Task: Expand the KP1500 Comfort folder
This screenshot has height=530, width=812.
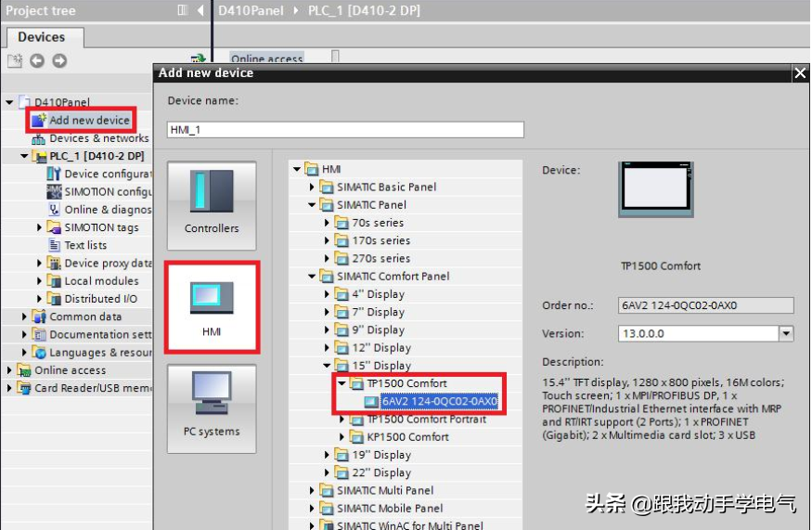Action: (342, 437)
